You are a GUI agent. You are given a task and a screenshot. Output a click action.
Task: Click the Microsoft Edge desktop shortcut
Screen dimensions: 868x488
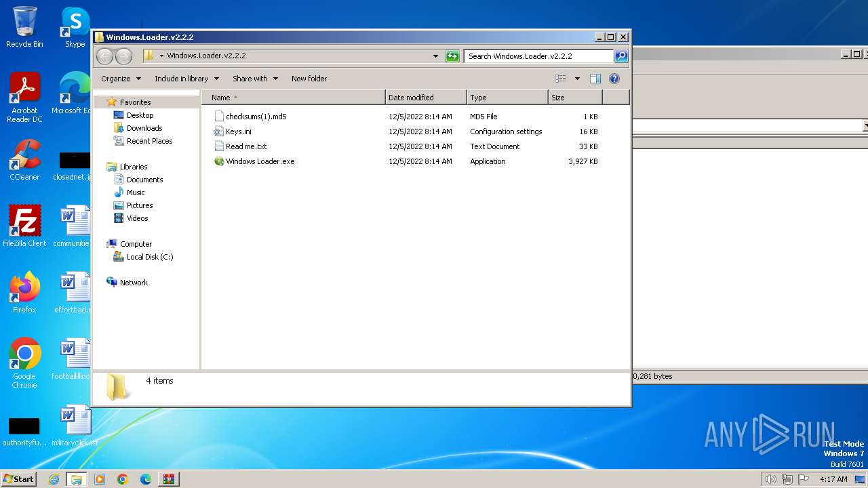click(x=73, y=94)
